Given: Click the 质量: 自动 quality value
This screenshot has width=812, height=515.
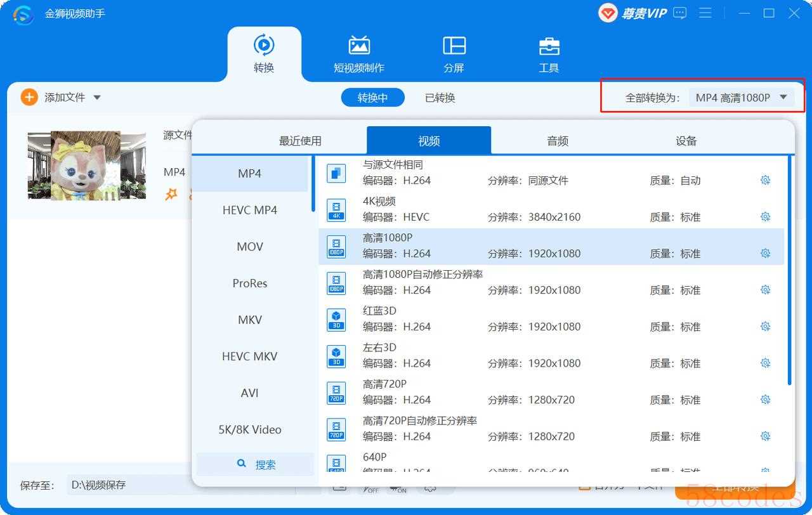Looking at the screenshot, I should point(675,180).
